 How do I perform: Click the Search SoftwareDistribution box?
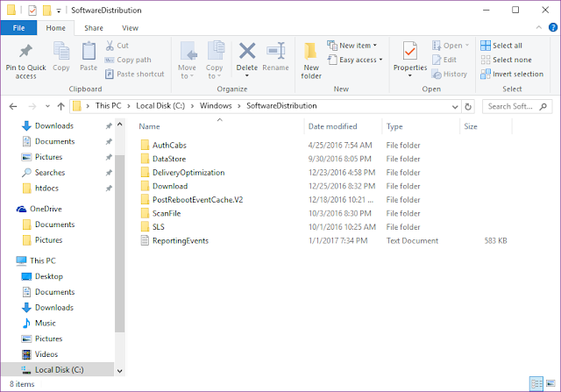517,107
